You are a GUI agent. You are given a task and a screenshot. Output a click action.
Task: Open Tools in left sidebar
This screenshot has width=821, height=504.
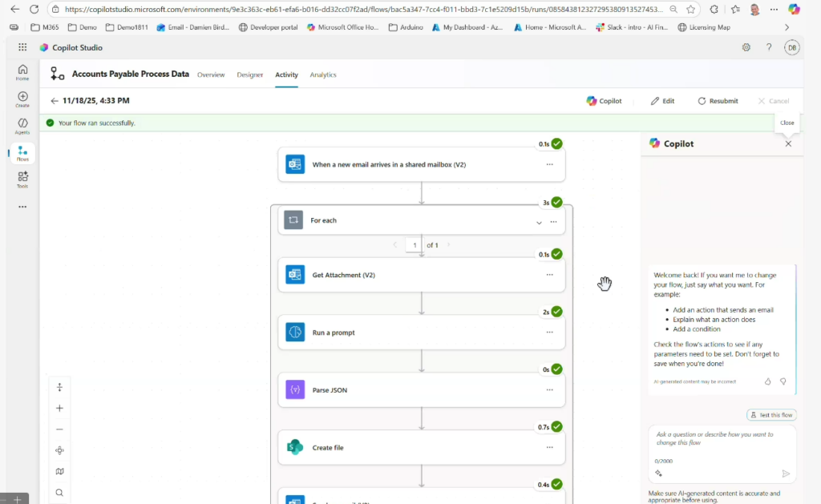22,179
